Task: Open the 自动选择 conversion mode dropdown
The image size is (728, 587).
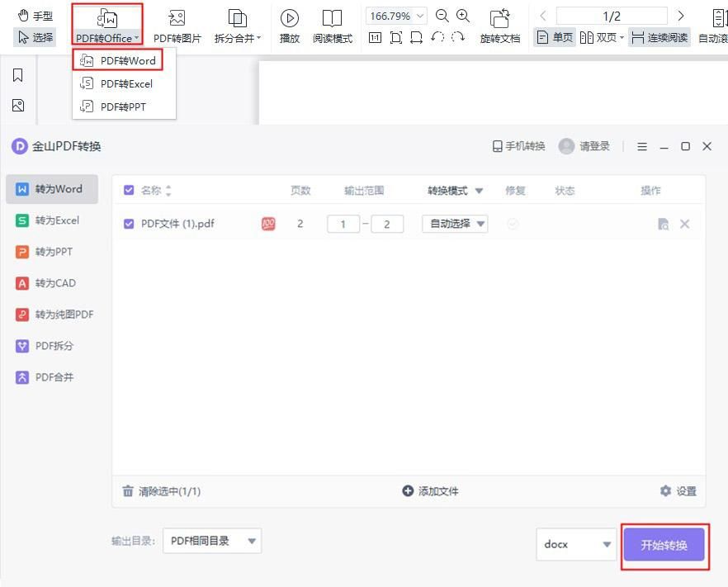Action: point(455,224)
